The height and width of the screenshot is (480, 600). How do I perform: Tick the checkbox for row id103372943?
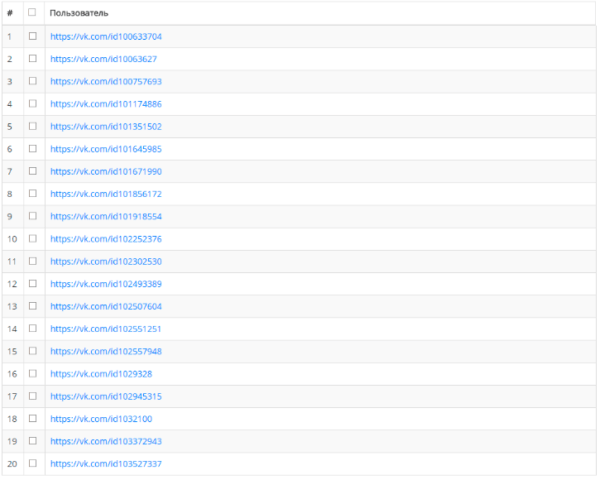click(x=33, y=441)
